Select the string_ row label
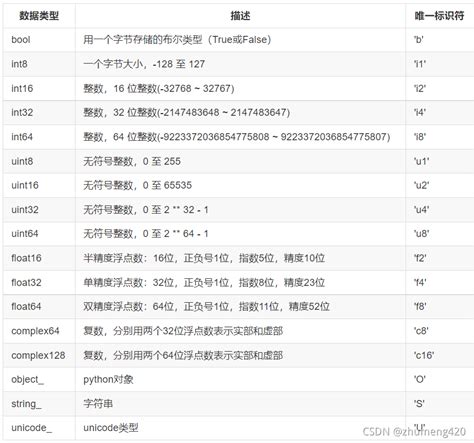 pyautogui.click(x=26, y=404)
